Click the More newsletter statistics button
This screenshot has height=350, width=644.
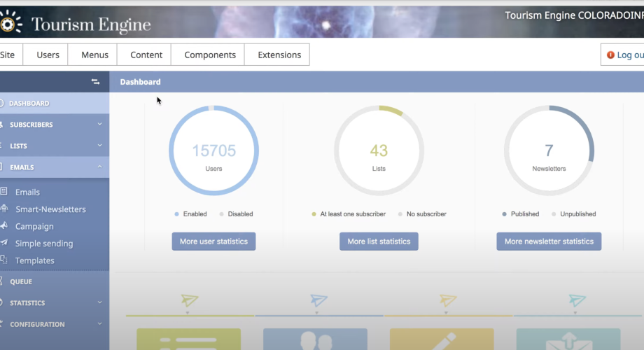click(x=549, y=241)
